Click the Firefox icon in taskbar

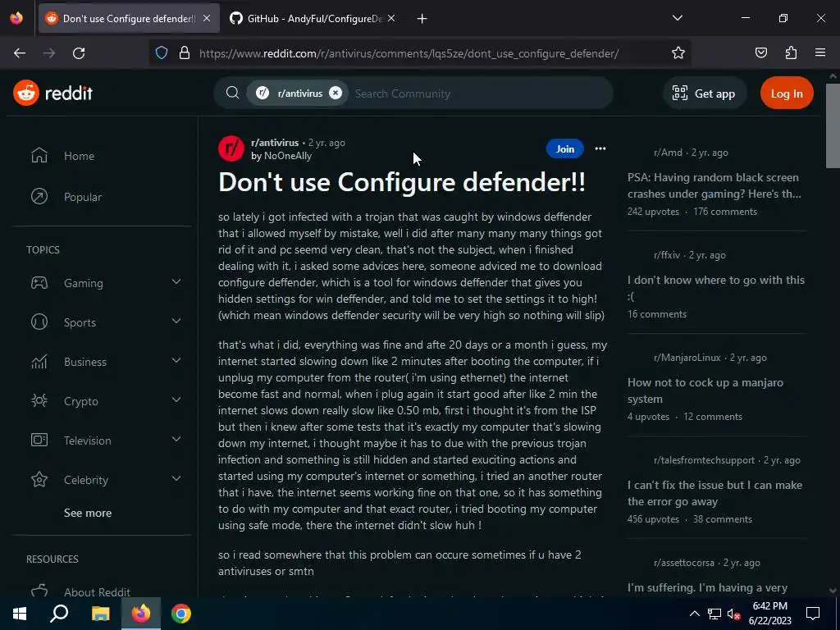141,614
